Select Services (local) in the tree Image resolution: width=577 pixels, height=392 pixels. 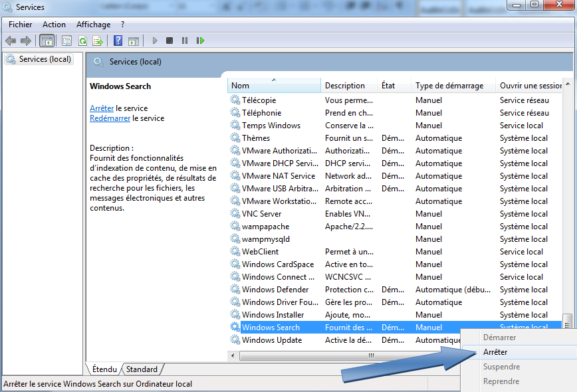tap(45, 59)
